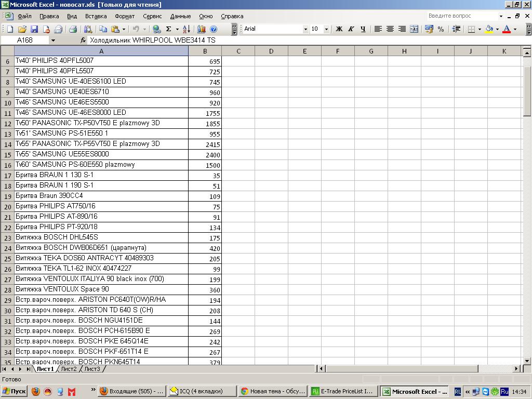The image size is (532, 399).
Task: Open a file using folder icon
Action: click(x=22, y=29)
